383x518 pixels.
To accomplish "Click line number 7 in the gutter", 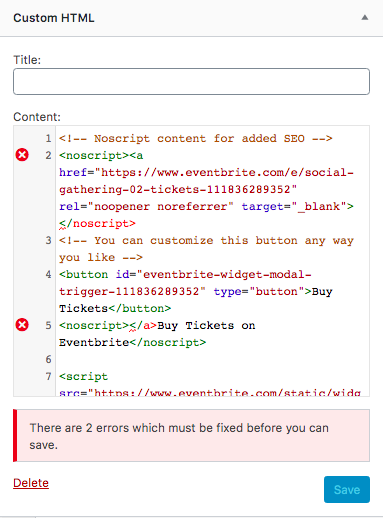I will [x=48, y=376].
